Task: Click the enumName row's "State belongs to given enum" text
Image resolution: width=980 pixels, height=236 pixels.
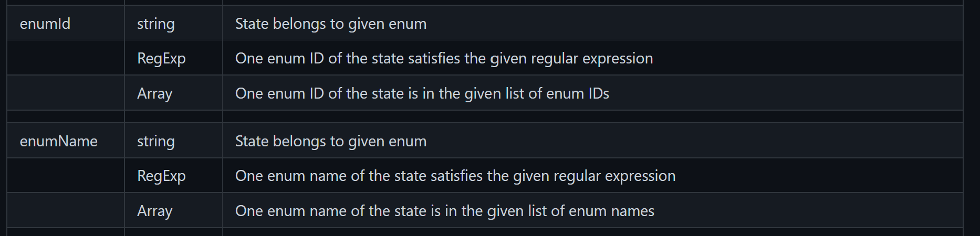Action: point(330,141)
